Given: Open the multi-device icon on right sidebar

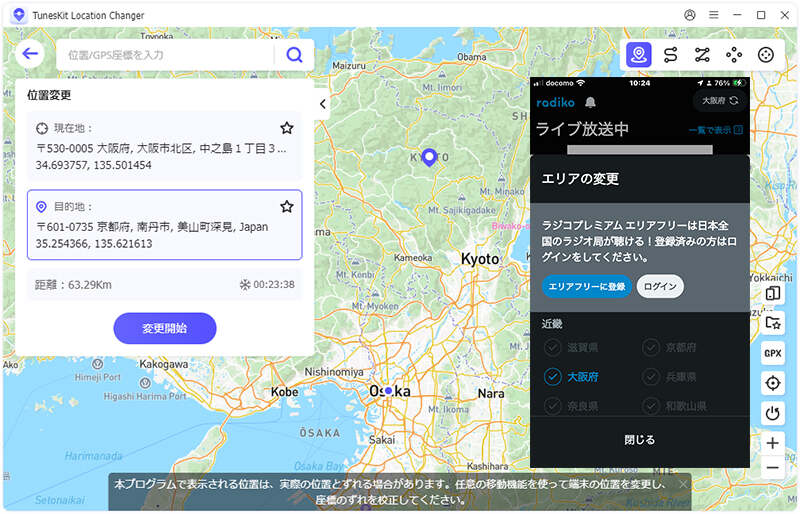Looking at the screenshot, I should point(772,293).
